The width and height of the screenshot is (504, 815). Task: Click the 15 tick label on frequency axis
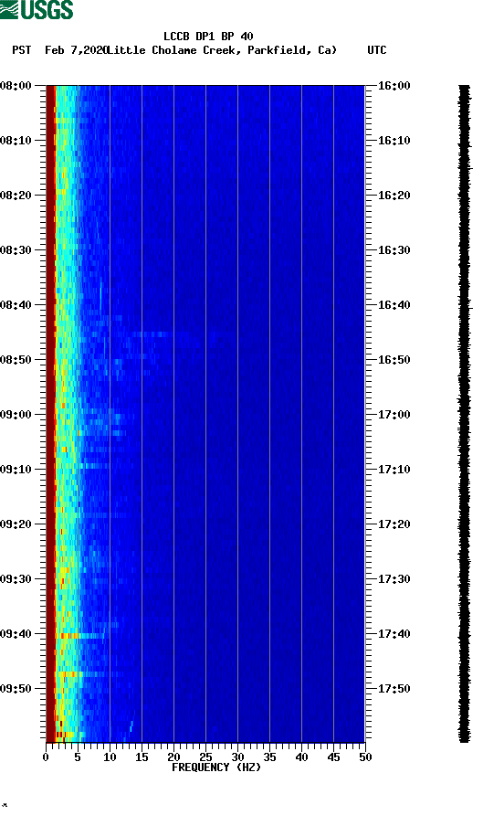click(142, 757)
